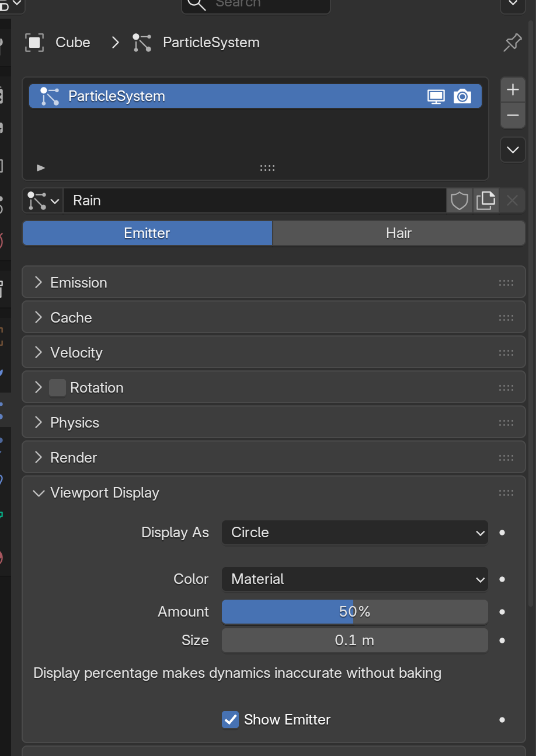Animate Show Emitter property via its dot
This screenshot has width=536, height=756.
tap(502, 720)
